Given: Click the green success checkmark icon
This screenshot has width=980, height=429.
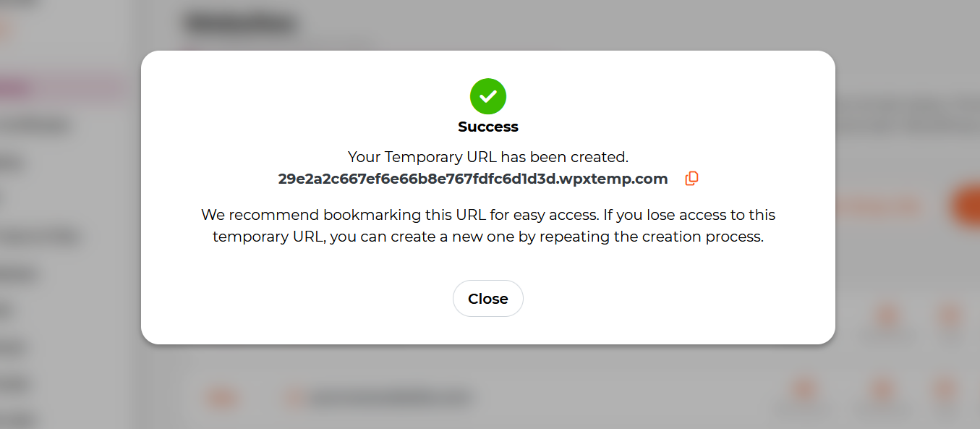Looking at the screenshot, I should (488, 96).
